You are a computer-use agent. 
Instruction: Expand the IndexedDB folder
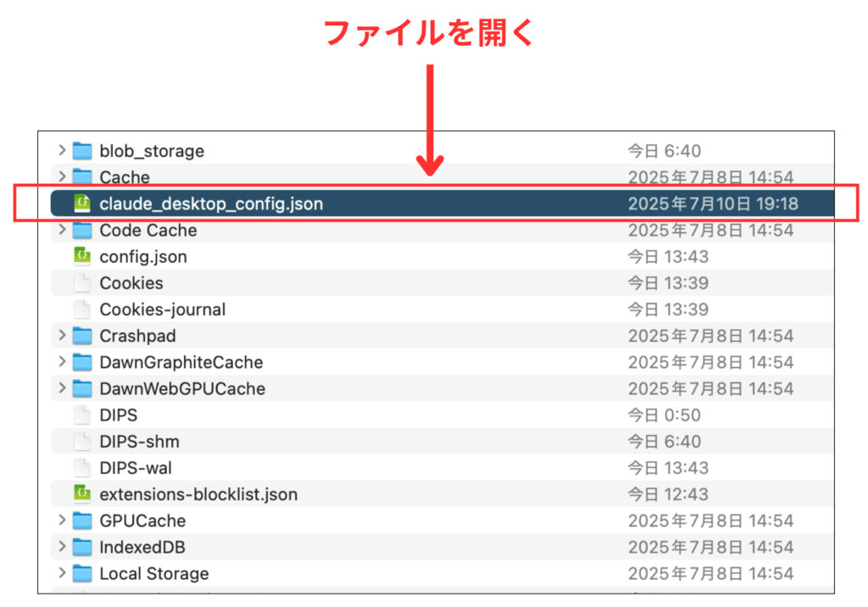point(62,547)
